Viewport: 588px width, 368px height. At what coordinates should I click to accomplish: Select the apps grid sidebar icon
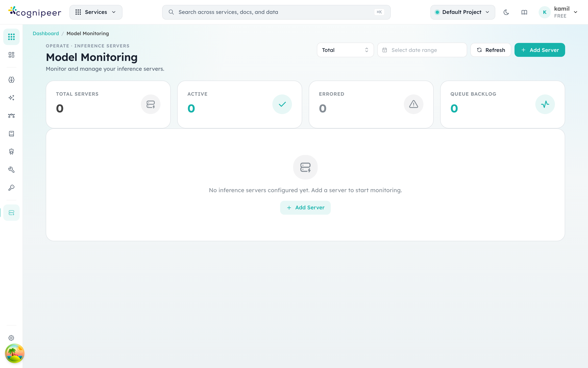[x=11, y=37]
